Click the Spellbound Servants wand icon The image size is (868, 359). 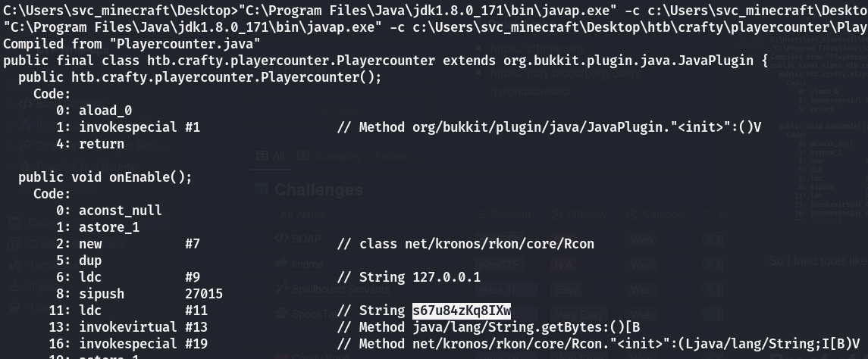281,289
